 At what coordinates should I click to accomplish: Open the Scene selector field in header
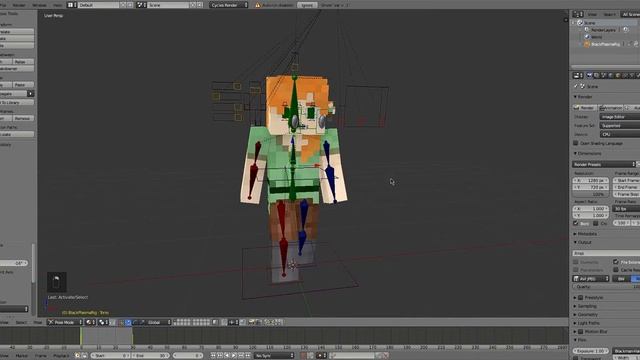tap(168, 5)
